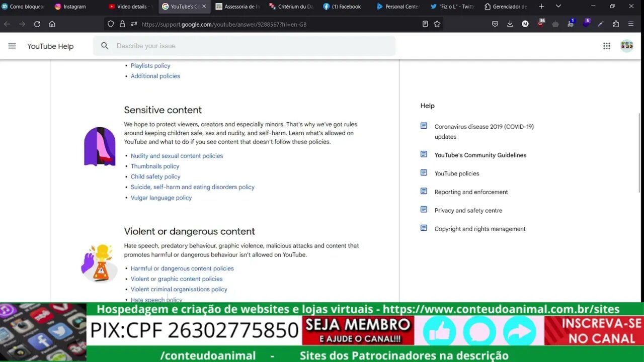Open the Thumbnails policy link
The height and width of the screenshot is (362, 644).
pyautogui.click(x=155, y=166)
